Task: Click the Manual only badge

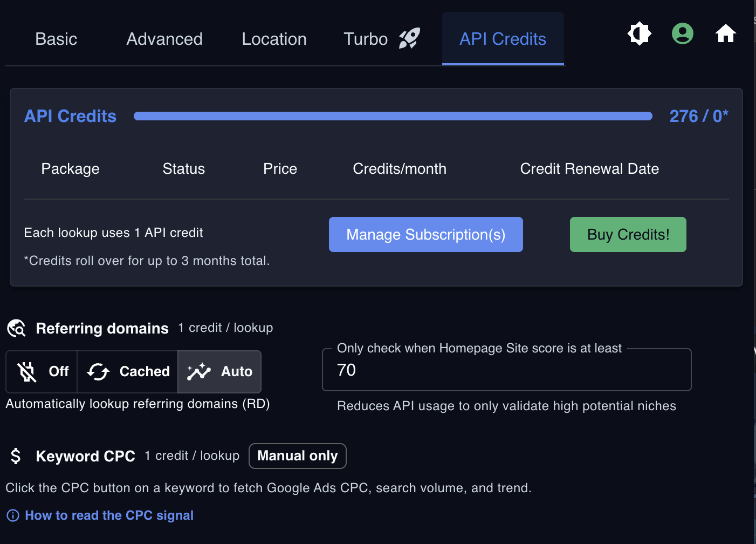Action: click(298, 456)
